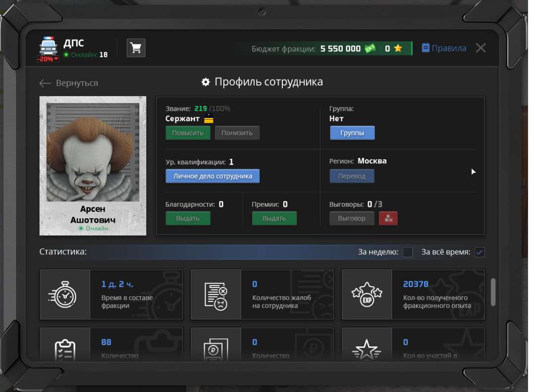Click the statistics vertical scrollbar
The width and height of the screenshot is (535, 392).
(x=492, y=292)
